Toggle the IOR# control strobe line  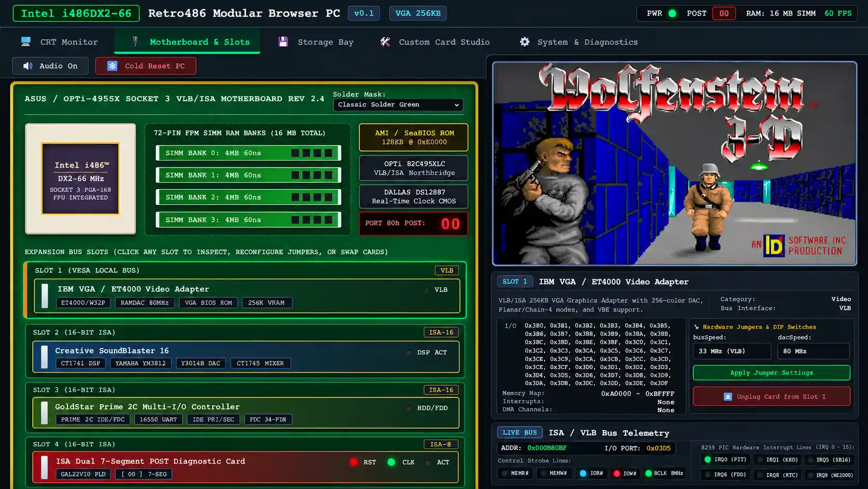coord(591,473)
